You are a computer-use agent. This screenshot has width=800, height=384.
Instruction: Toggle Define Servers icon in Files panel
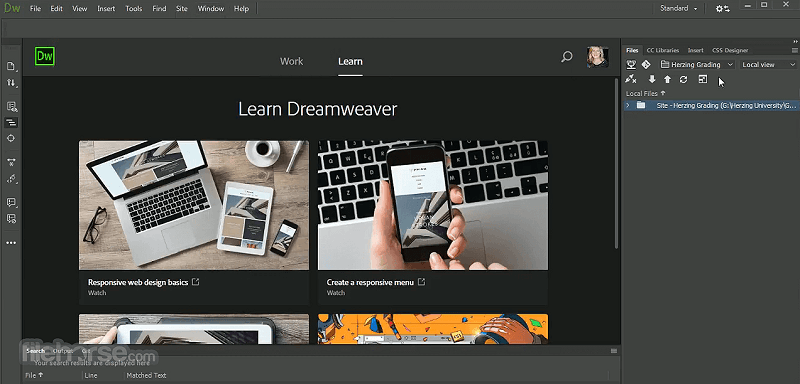click(x=631, y=64)
